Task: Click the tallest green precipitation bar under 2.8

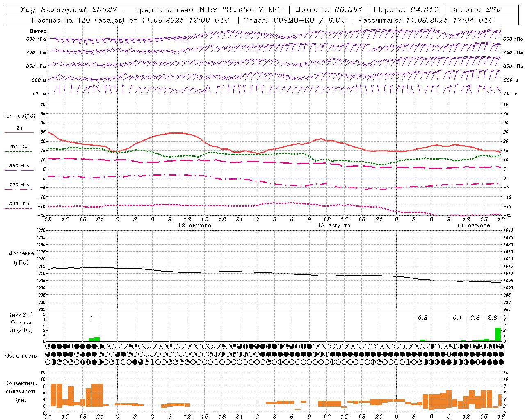Action: [x=498, y=334]
